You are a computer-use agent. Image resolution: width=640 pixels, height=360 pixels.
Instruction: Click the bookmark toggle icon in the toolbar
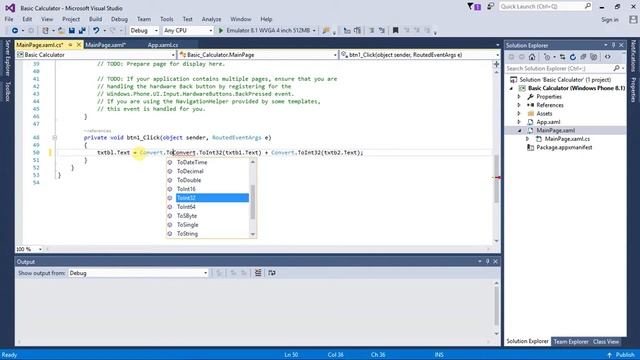[x=395, y=31]
